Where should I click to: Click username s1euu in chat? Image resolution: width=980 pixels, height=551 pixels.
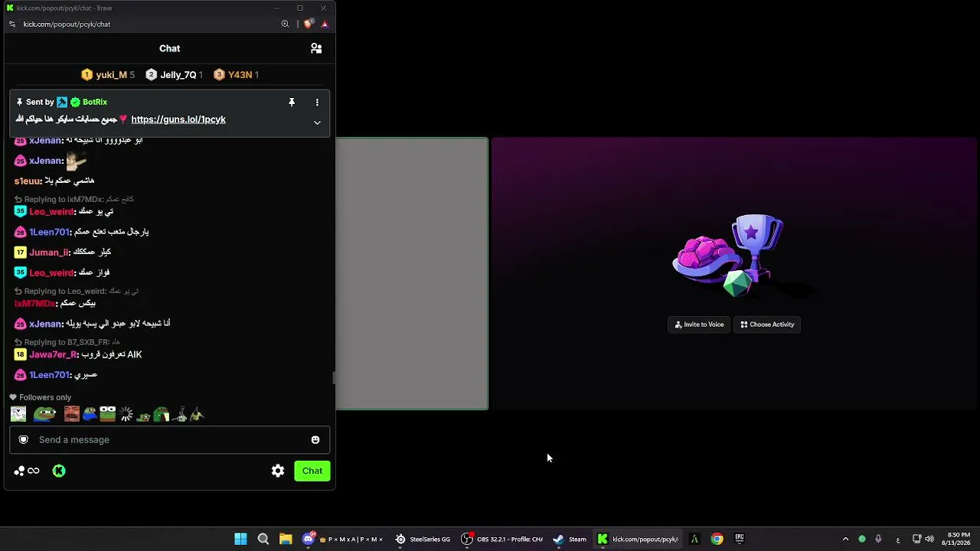click(x=27, y=181)
